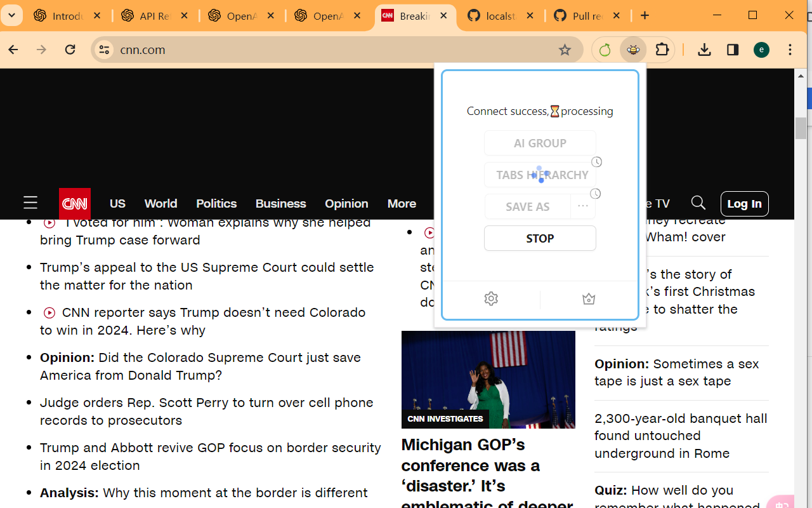Open the Quiz: How well do you remember link
The width and height of the screenshot is (812, 508).
pyautogui.click(x=678, y=495)
